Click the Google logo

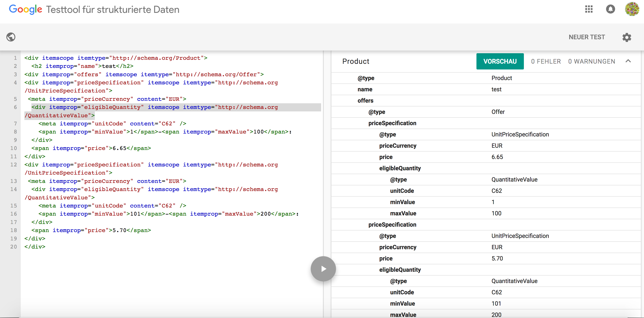[25, 9]
